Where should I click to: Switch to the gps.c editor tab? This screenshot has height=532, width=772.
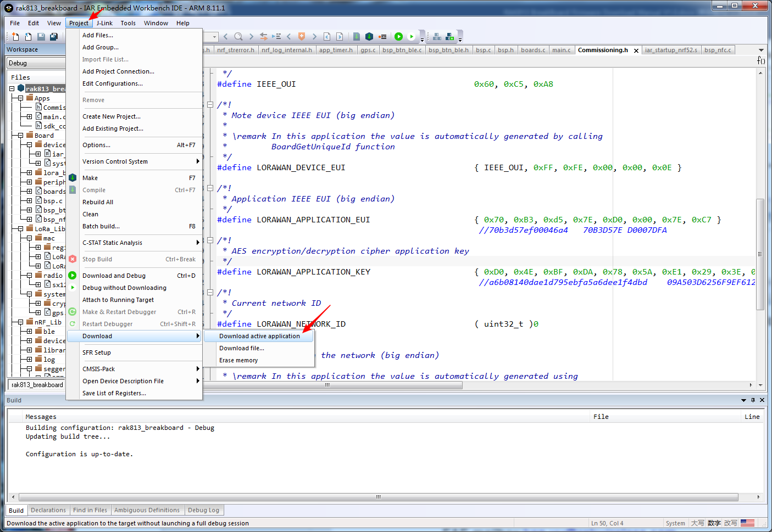pyautogui.click(x=368, y=50)
